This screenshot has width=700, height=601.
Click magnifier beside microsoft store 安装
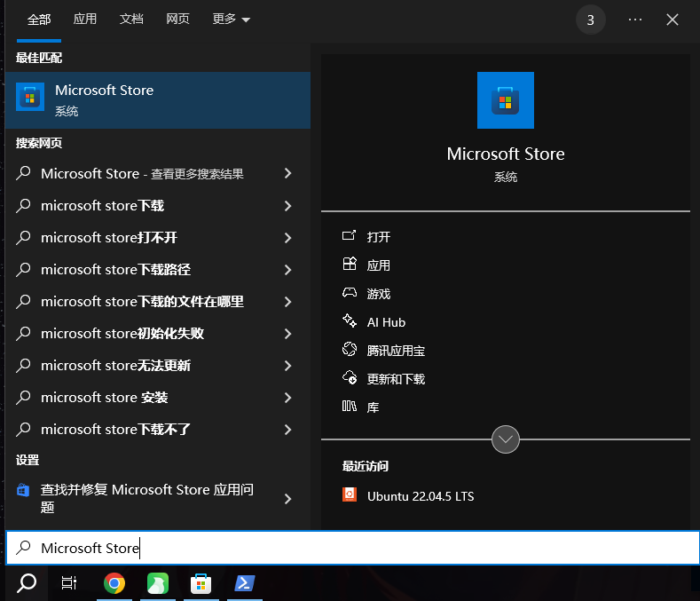[24, 398]
